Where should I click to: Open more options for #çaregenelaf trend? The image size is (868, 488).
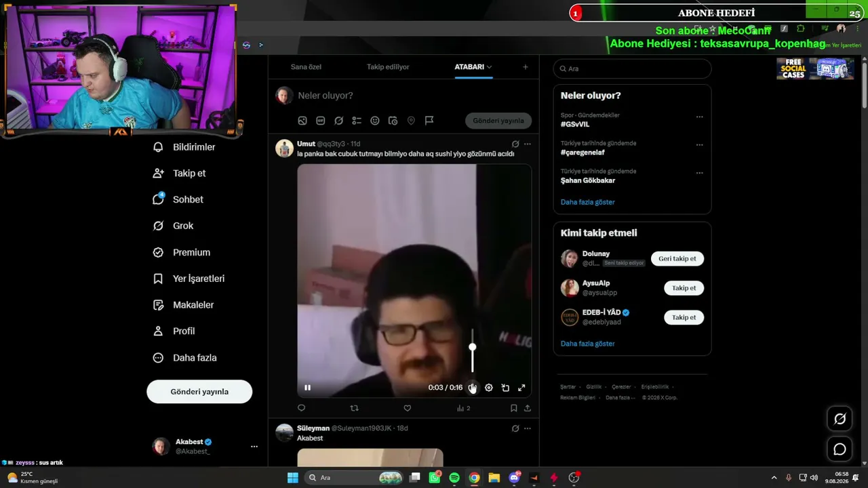[x=700, y=145]
